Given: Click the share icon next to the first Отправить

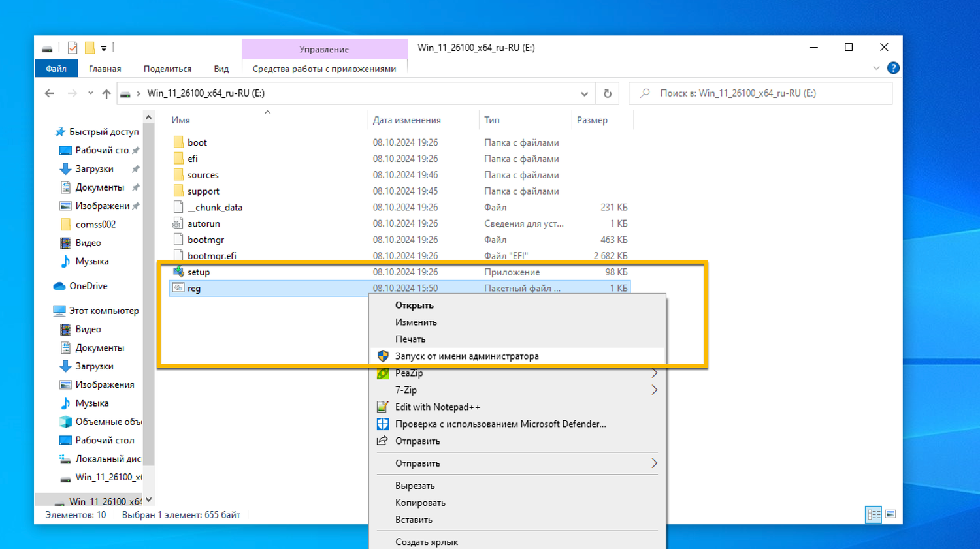Looking at the screenshot, I should click(x=383, y=441).
